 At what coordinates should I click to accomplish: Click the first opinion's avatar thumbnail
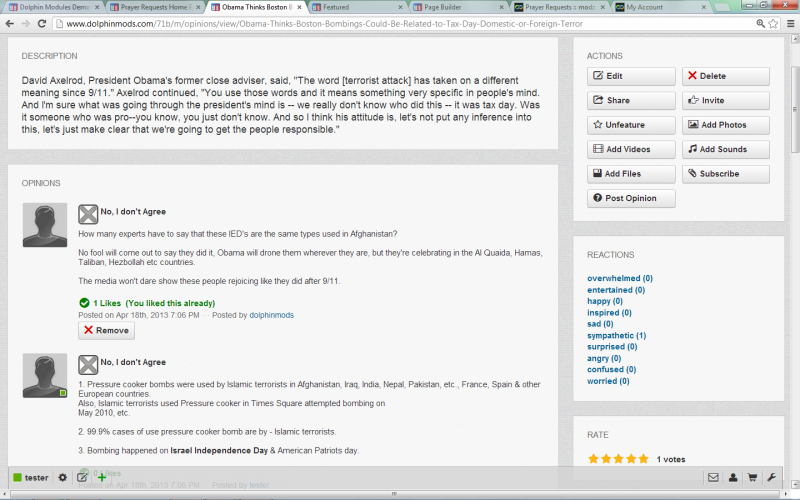[45, 225]
